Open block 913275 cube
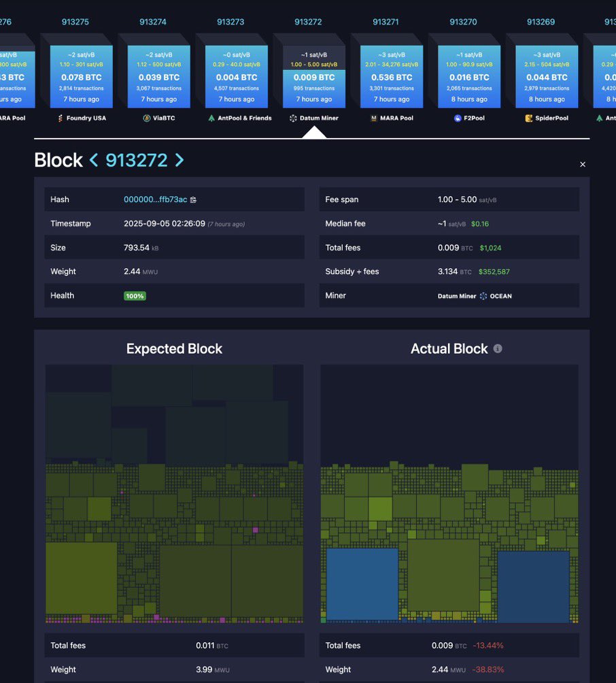The width and height of the screenshot is (616, 683). click(x=82, y=76)
